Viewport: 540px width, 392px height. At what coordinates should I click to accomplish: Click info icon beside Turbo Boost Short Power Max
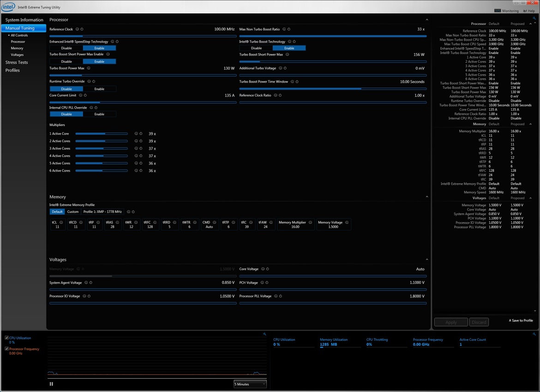(287, 54)
